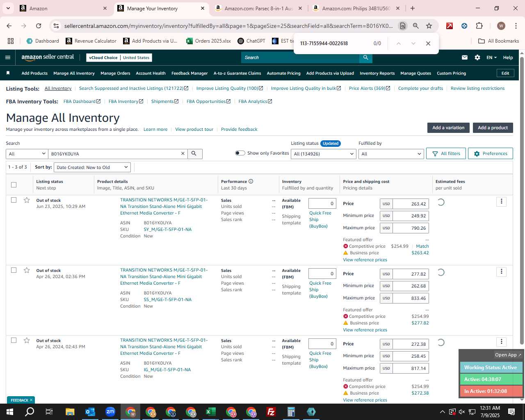Click the Help link in header
The image size is (525, 420).
(x=508, y=57)
